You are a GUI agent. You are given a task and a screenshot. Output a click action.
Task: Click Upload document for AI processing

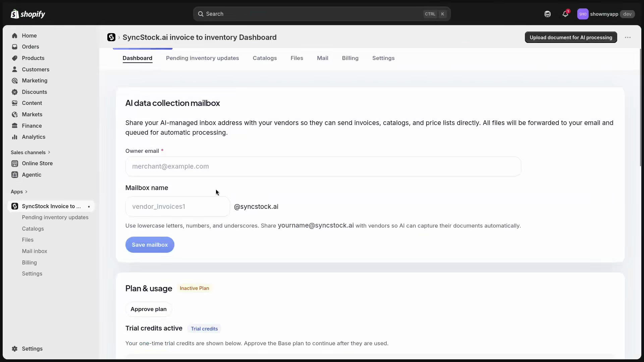571,37
